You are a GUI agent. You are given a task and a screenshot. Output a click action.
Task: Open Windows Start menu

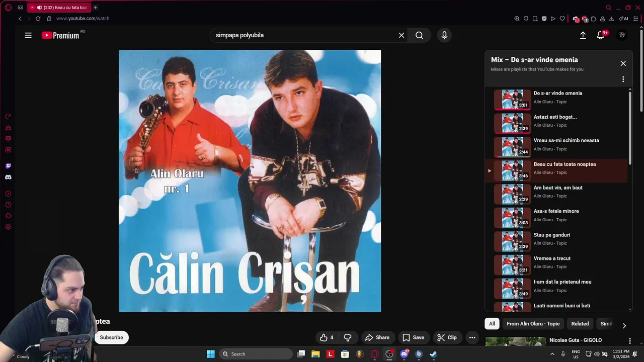coord(211,354)
